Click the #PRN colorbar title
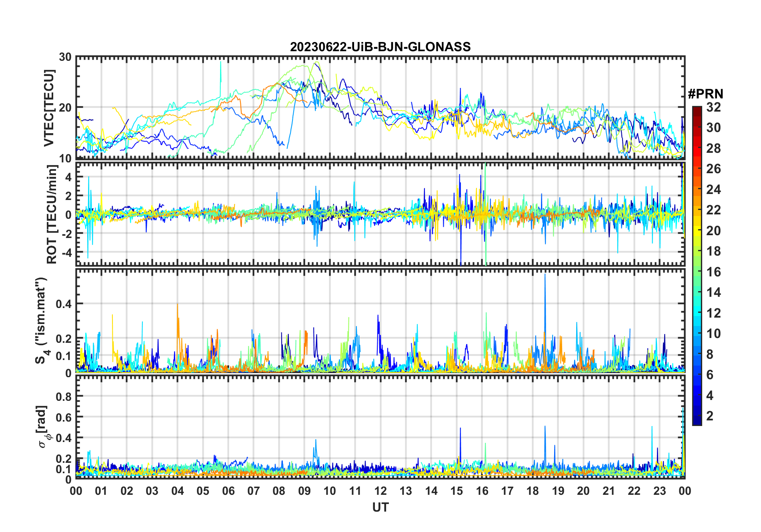The height and width of the screenshot is (532, 761). [705, 94]
